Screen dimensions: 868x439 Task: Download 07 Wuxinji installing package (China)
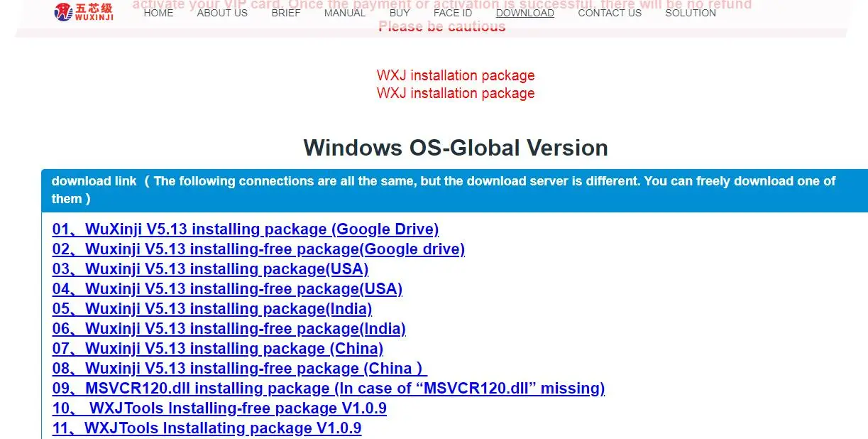pos(218,349)
